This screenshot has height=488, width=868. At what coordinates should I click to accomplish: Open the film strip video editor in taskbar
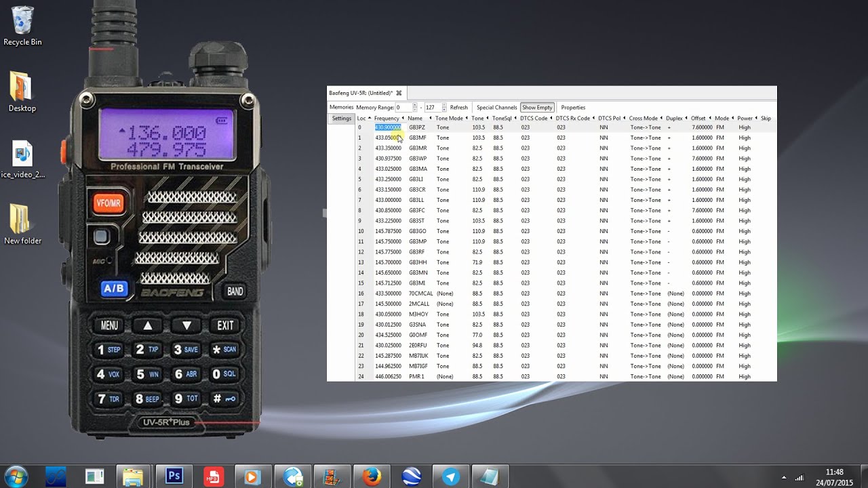332,476
